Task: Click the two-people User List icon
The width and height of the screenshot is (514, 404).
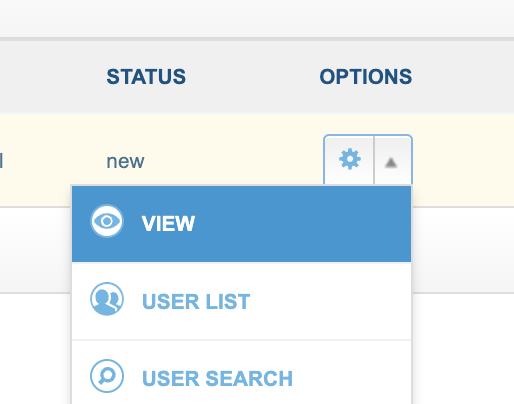Action: click(x=107, y=299)
